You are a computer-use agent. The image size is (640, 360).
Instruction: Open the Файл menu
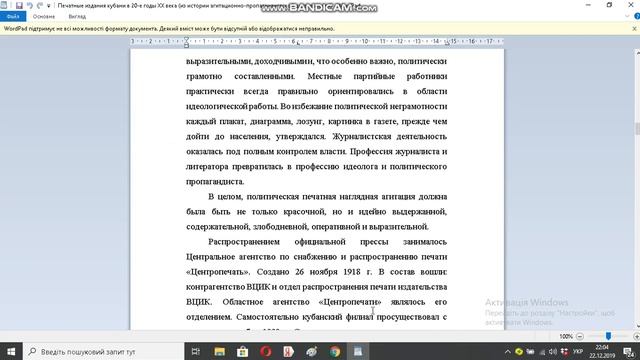(13, 16)
